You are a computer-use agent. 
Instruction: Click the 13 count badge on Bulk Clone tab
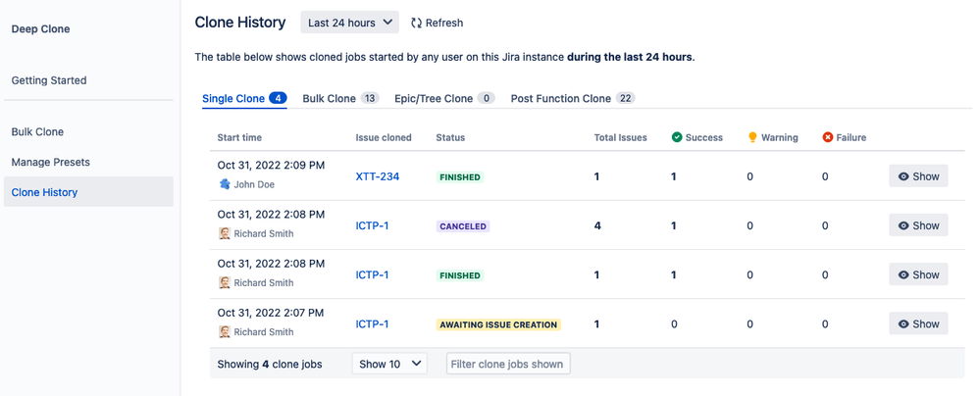click(x=370, y=99)
